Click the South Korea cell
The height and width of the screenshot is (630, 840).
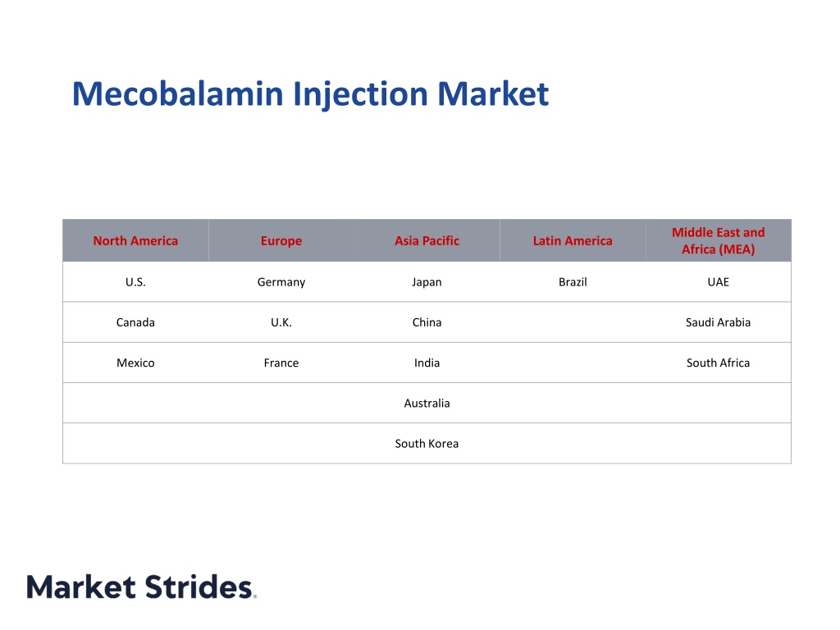click(427, 444)
